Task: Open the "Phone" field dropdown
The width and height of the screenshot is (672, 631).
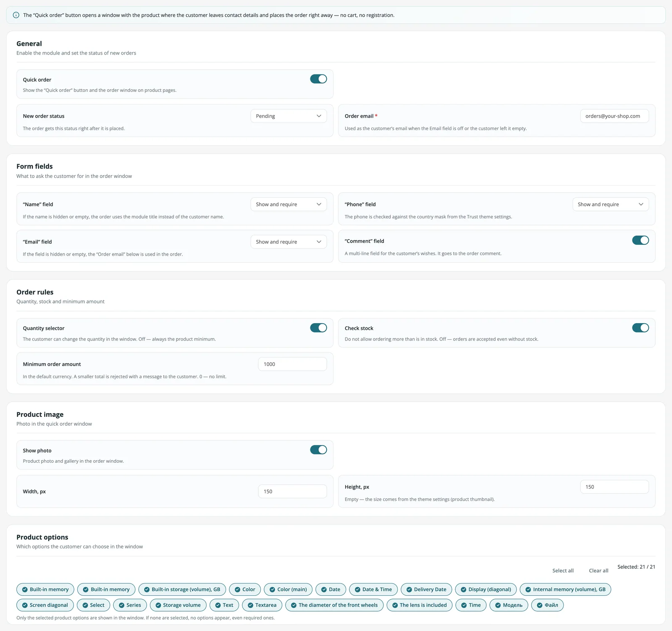Action: click(x=611, y=204)
